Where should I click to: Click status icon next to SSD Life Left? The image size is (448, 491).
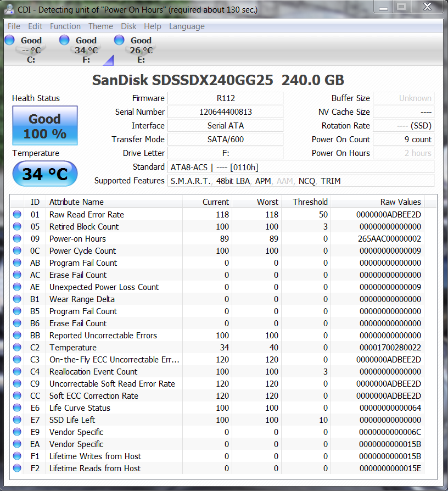click(x=18, y=420)
